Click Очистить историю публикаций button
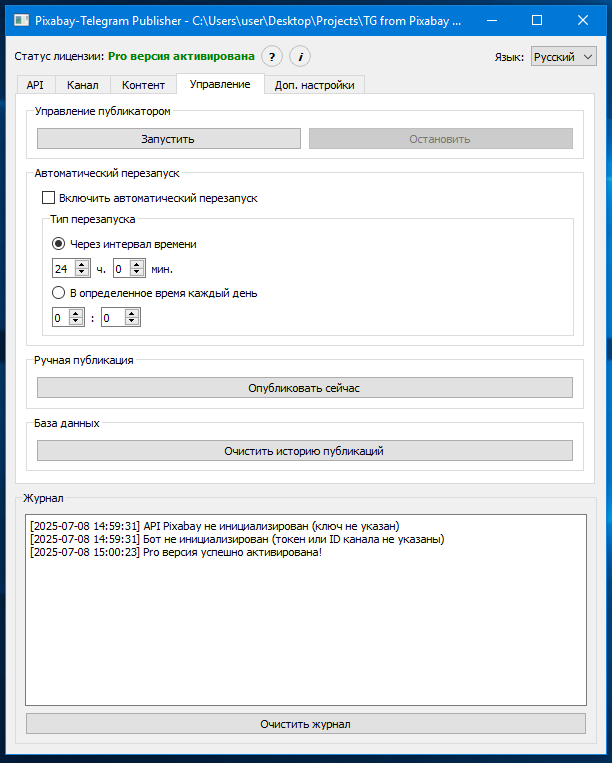Image resolution: width=612 pixels, height=763 pixels. [x=305, y=451]
